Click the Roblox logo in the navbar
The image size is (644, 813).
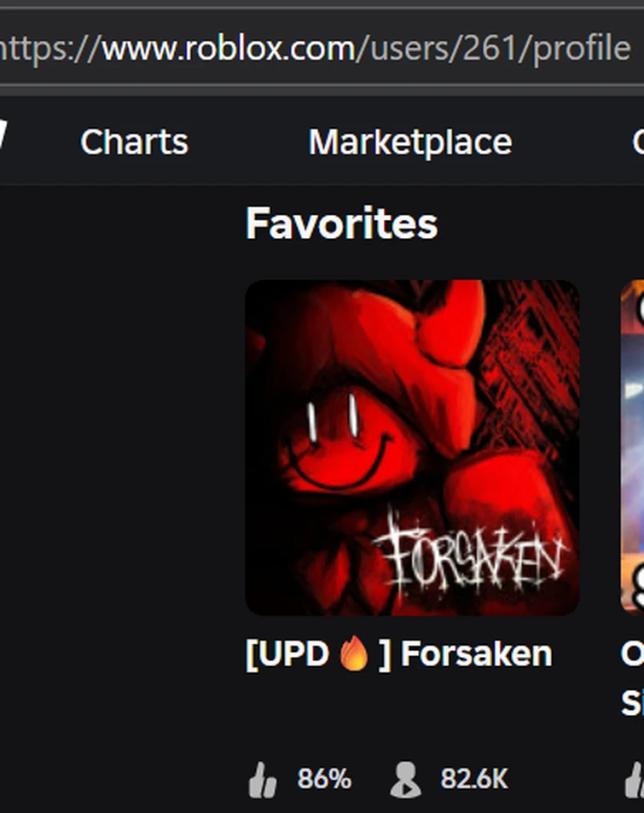click(x=3, y=135)
